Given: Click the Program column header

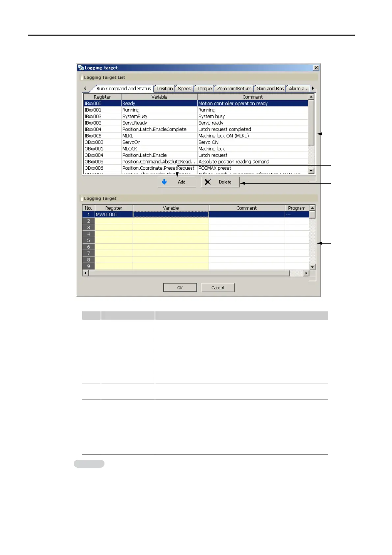Looking at the screenshot, I should click(297, 208).
